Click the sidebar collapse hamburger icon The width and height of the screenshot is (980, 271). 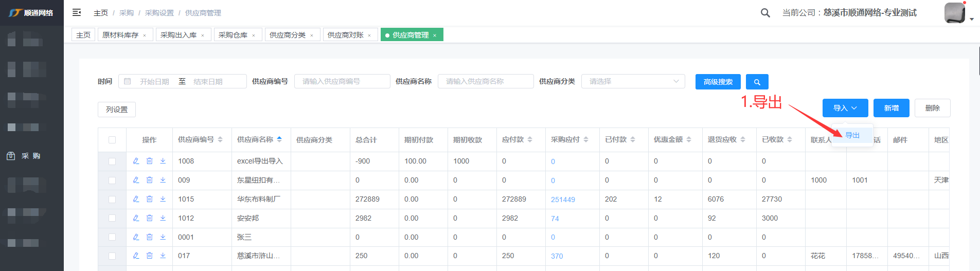pyautogui.click(x=77, y=12)
